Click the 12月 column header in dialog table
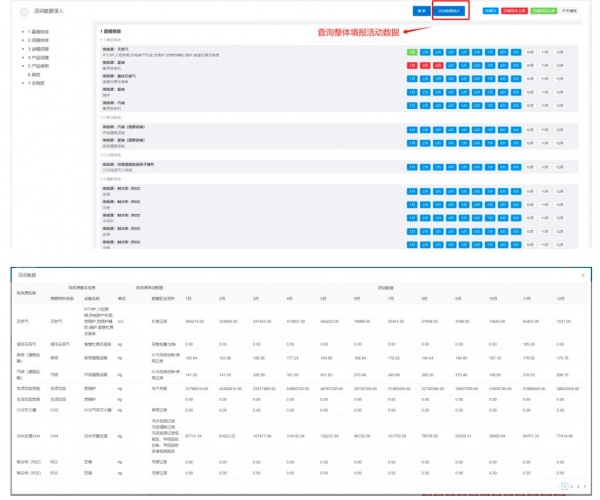The width and height of the screenshot is (600, 500). pyautogui.click(x=561, y=298)
